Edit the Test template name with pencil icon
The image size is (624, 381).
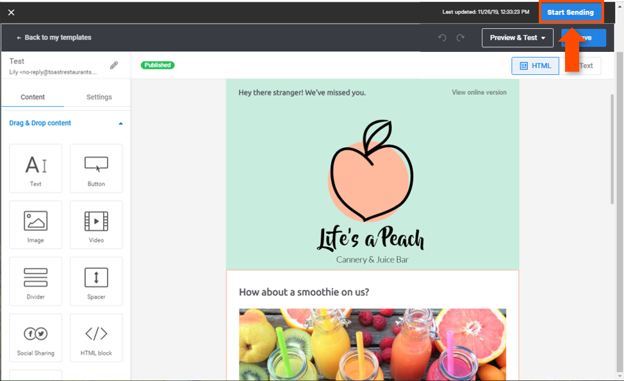coord(114,65)
